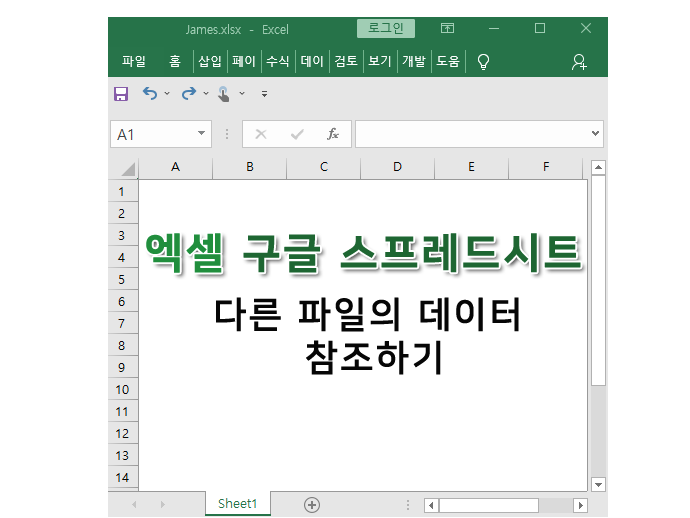Select row 10 header
Viewport: 690px width, 518px height.
tap(122, 389)
